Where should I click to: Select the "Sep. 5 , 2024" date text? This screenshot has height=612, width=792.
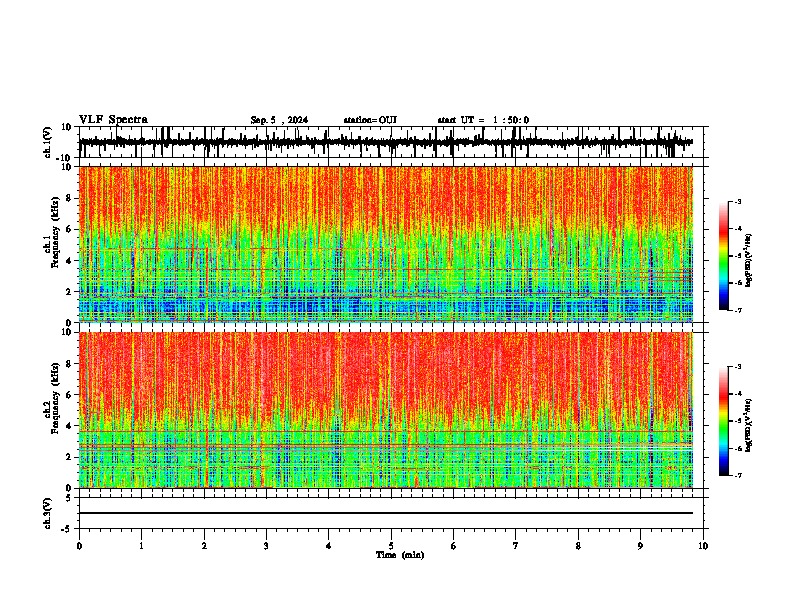coord(279,120)
